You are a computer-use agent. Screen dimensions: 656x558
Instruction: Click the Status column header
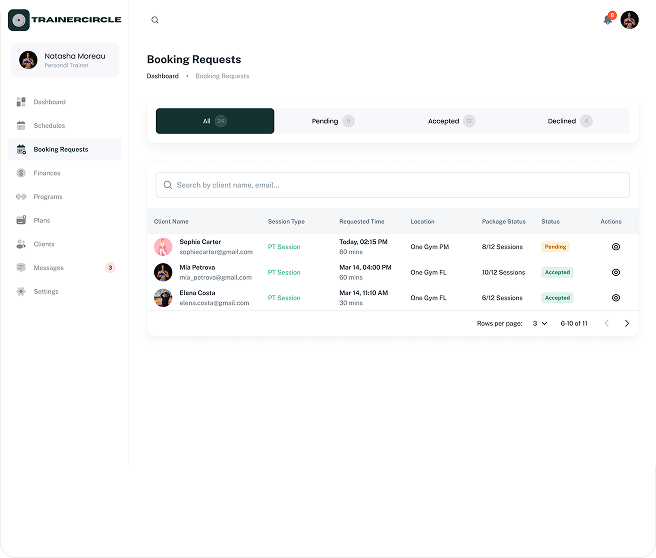click(x=551, y=222)
